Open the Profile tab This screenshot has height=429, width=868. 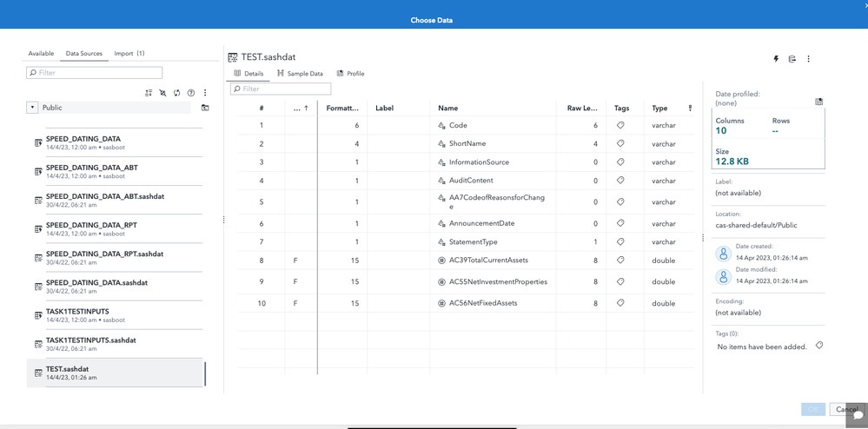coord(351,74)
